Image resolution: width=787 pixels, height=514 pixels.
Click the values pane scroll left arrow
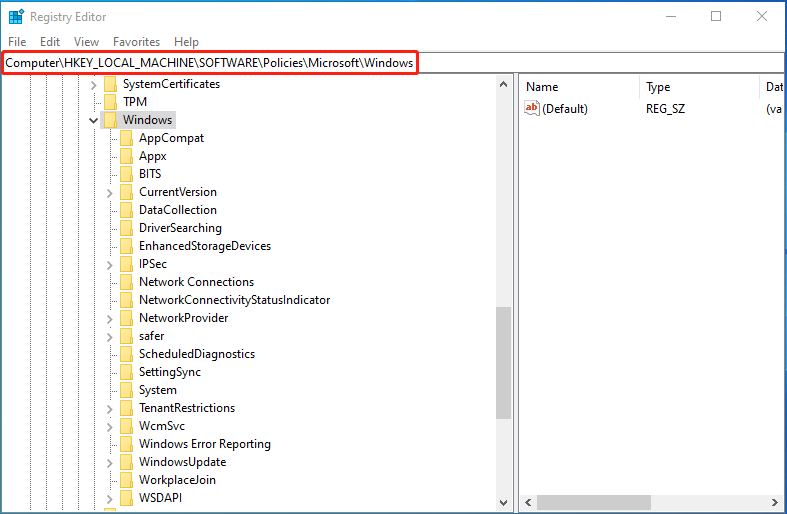pyautogui.click(x=528, y=502)
